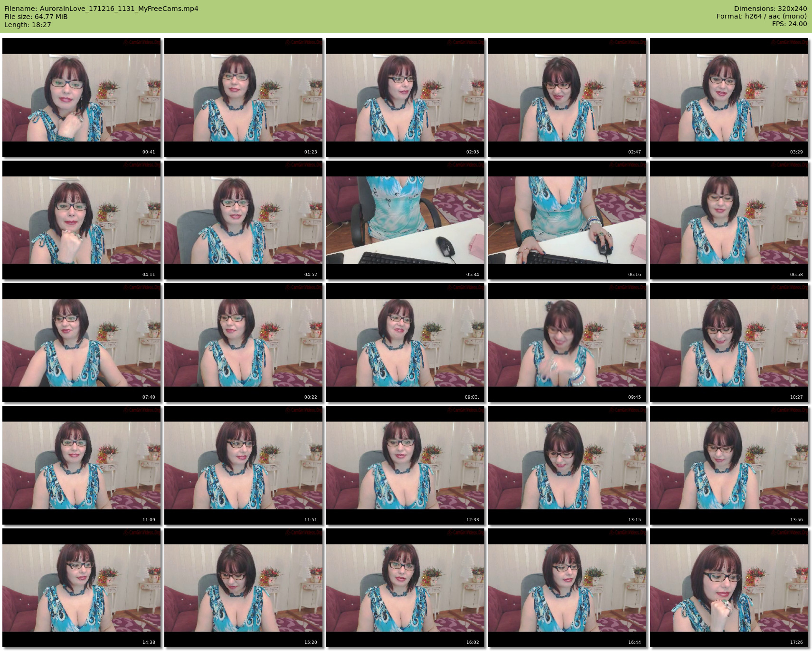Image resolution: width=812 pixels, height=651 pixels.
Task: Select the 16:02 frame thumbnail
Action: pos(405,588)
